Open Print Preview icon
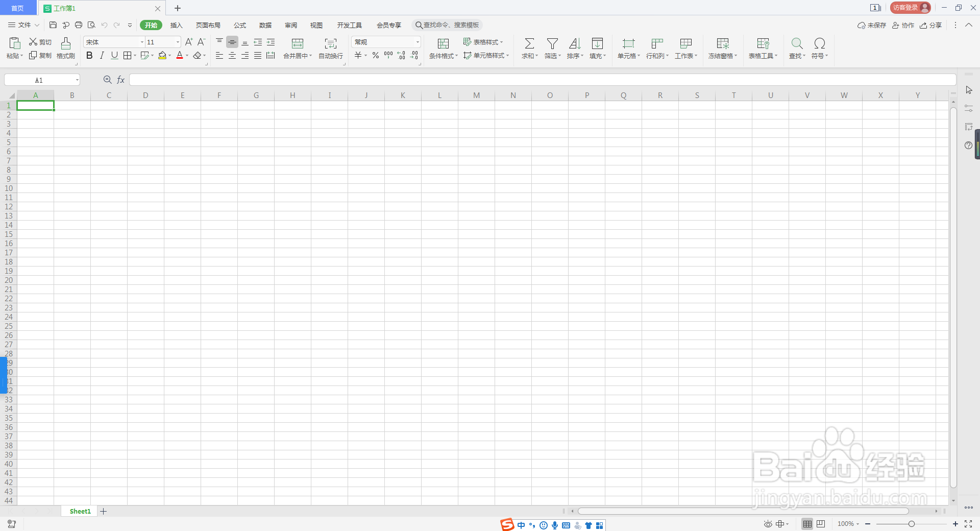Viewport: 980px width, 531px height. [x=91, y=25]
